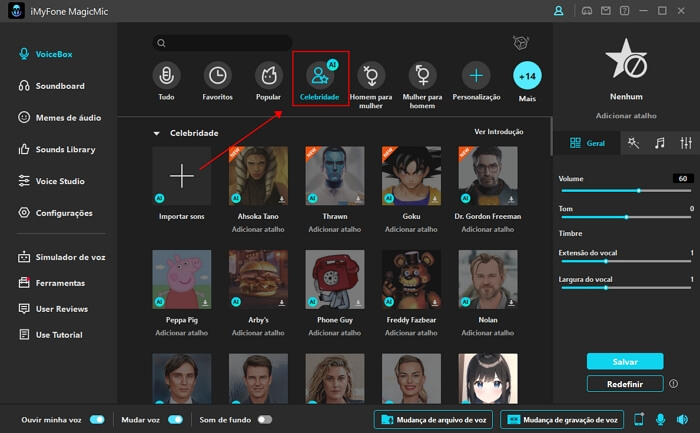
Task: Collapse the Celebridade section arrow
Action: (x=156, y=133)
